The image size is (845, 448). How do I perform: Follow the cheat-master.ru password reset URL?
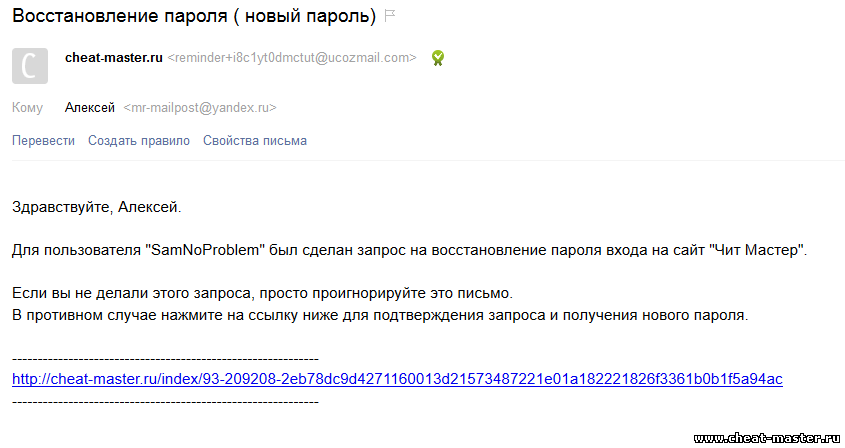pyautogui.click(x=397, y=379)
